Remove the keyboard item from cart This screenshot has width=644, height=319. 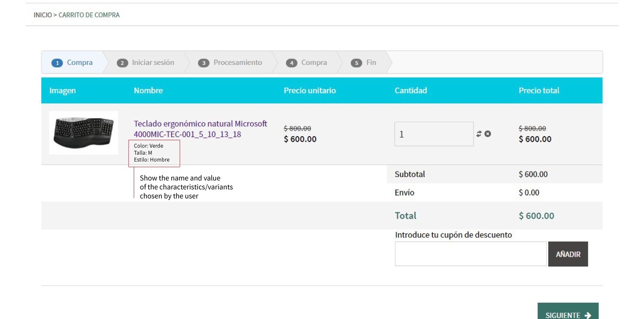[x=488, y=134]
